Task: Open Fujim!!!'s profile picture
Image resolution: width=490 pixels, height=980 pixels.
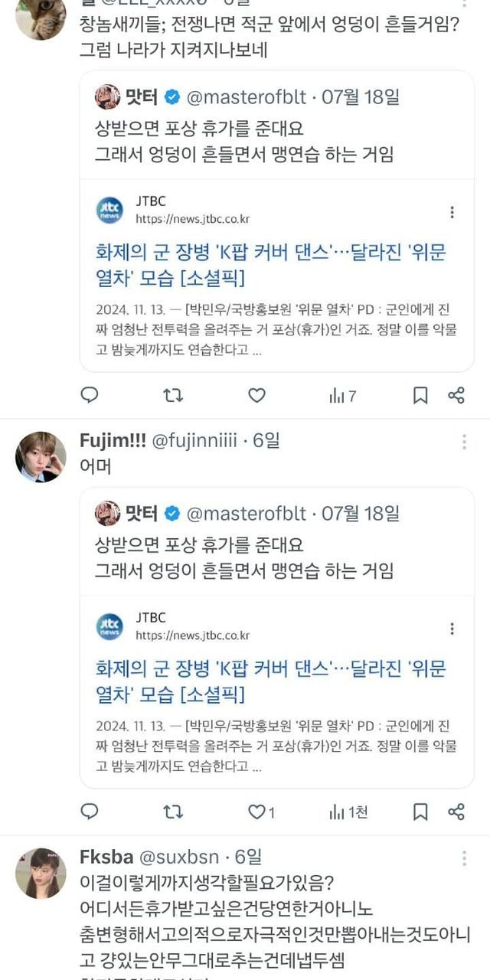Action: [x=41, y=457]
